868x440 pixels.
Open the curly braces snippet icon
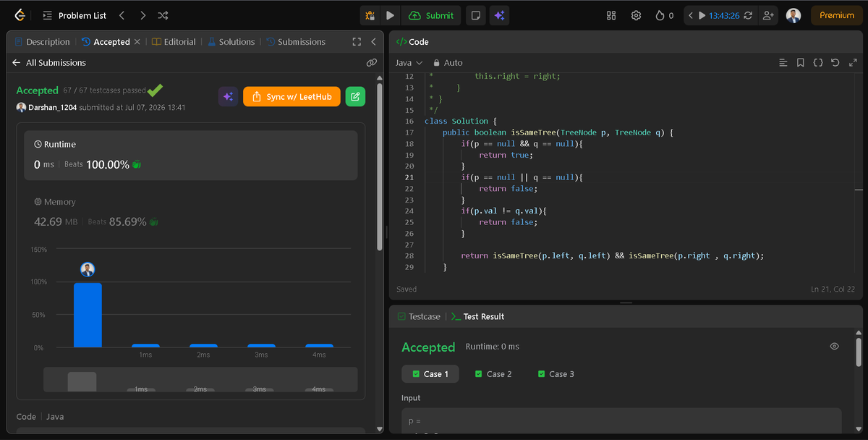pos(818,63)
